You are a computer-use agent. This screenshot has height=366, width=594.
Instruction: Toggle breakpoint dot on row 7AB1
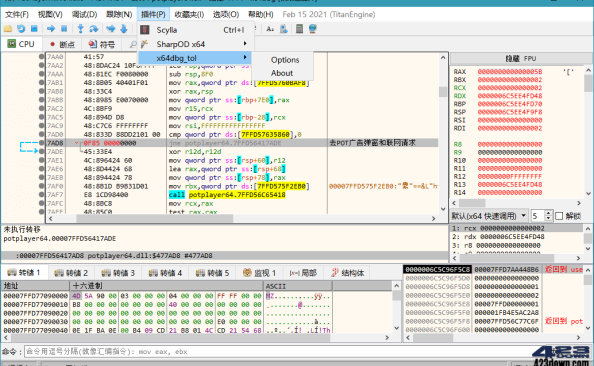[41, 82]
